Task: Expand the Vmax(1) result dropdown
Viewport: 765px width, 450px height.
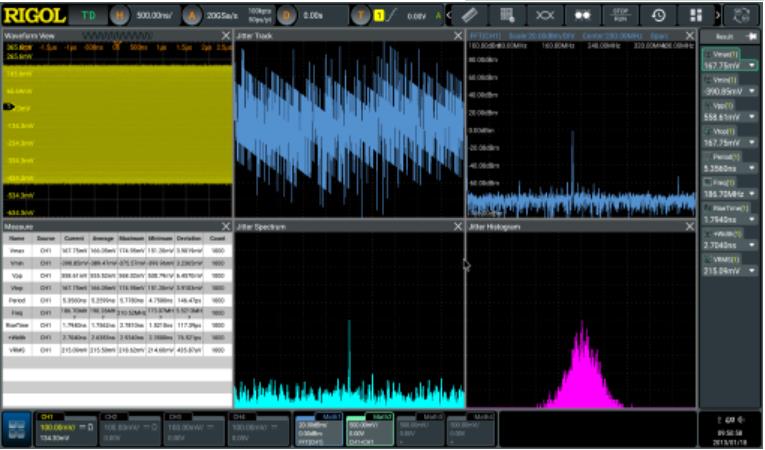Action: [x=751, y=67]
